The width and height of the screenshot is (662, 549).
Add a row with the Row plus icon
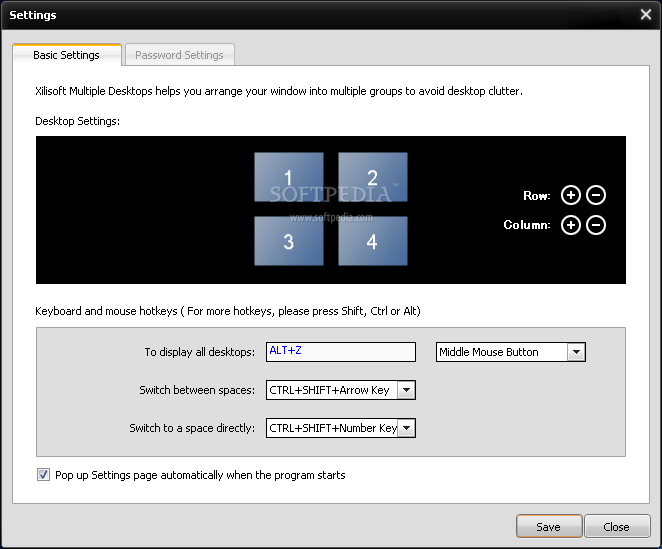click(x=570, y=195)
